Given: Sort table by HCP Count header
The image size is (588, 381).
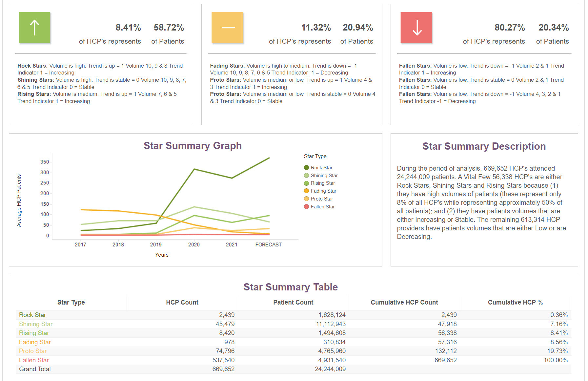Looking at the screenshot, I should (x=182, y=302).
